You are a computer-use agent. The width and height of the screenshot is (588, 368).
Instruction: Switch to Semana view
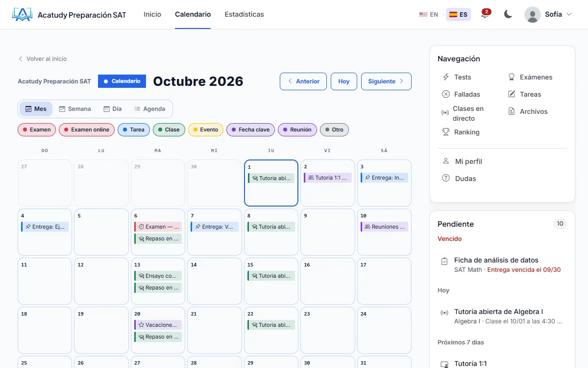coord(75,109)
